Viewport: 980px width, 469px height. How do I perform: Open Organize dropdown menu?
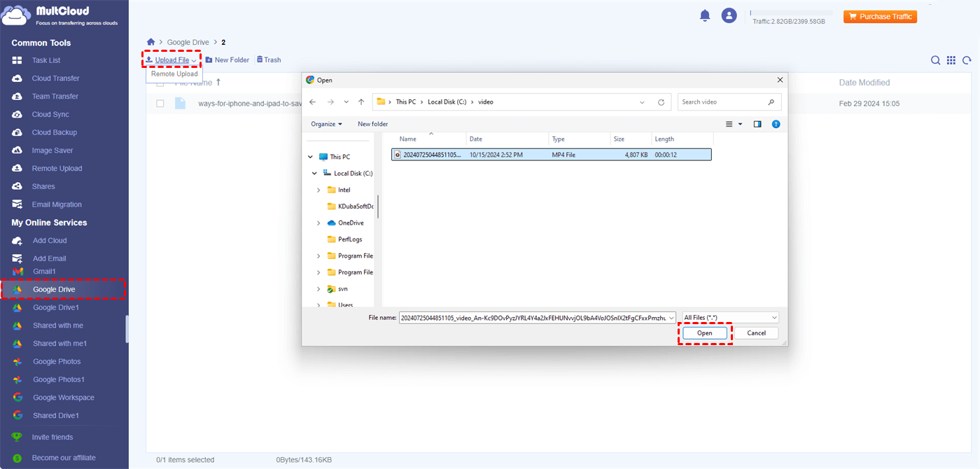(327, 124)
